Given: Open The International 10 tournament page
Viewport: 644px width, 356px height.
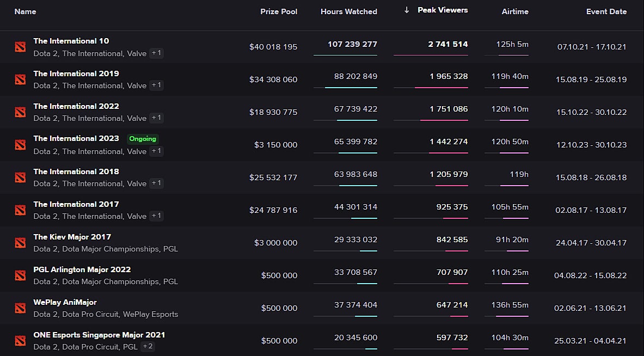Looking at the screenshot, I should pyautogui.click(x=71, y=41).
